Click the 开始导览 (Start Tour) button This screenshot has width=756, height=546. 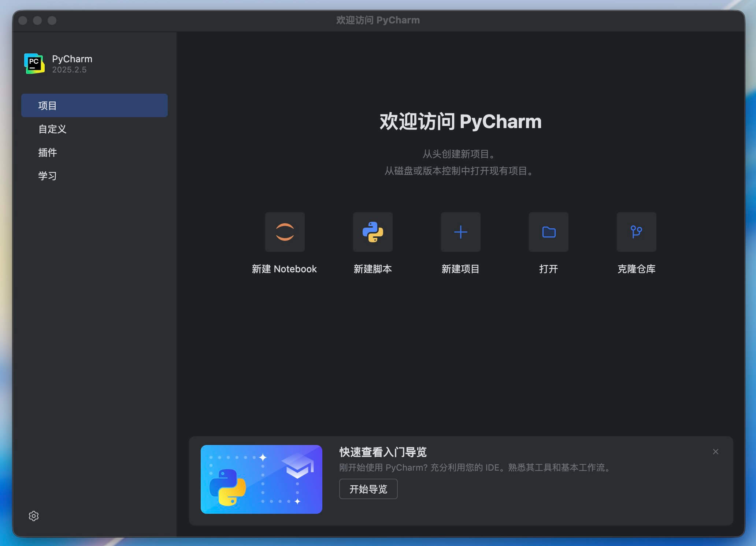click(368, 489)
